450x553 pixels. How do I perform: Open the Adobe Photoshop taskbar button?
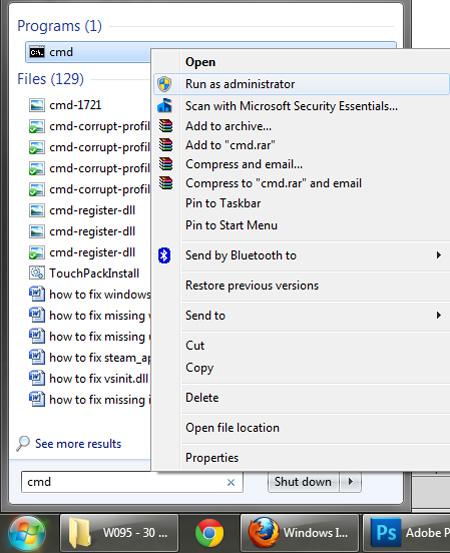click(407, 533)
